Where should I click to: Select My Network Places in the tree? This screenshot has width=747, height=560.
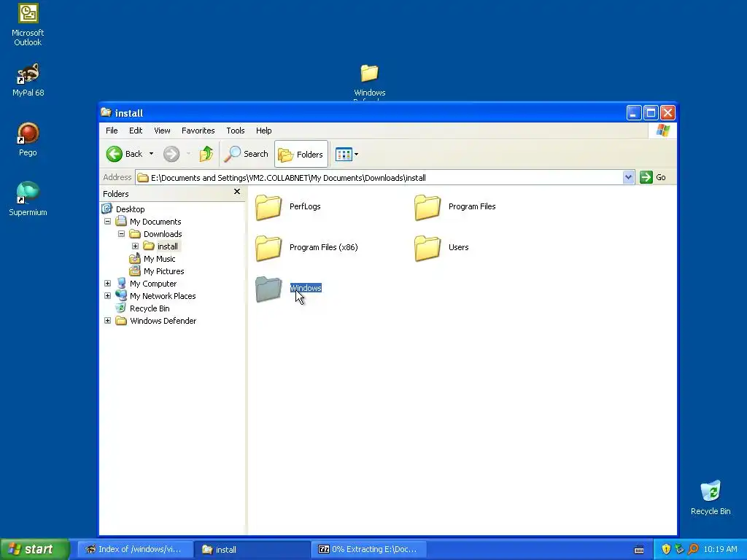click(x=163, y=296)
